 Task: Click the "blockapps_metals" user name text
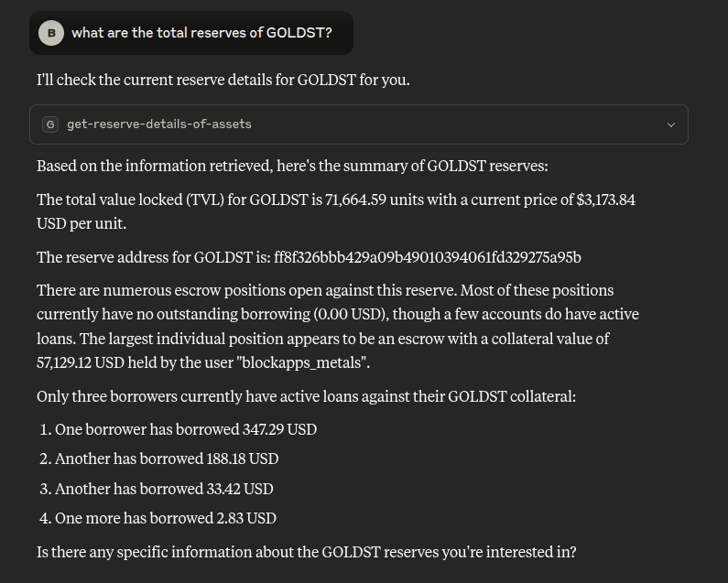[306, 362]
